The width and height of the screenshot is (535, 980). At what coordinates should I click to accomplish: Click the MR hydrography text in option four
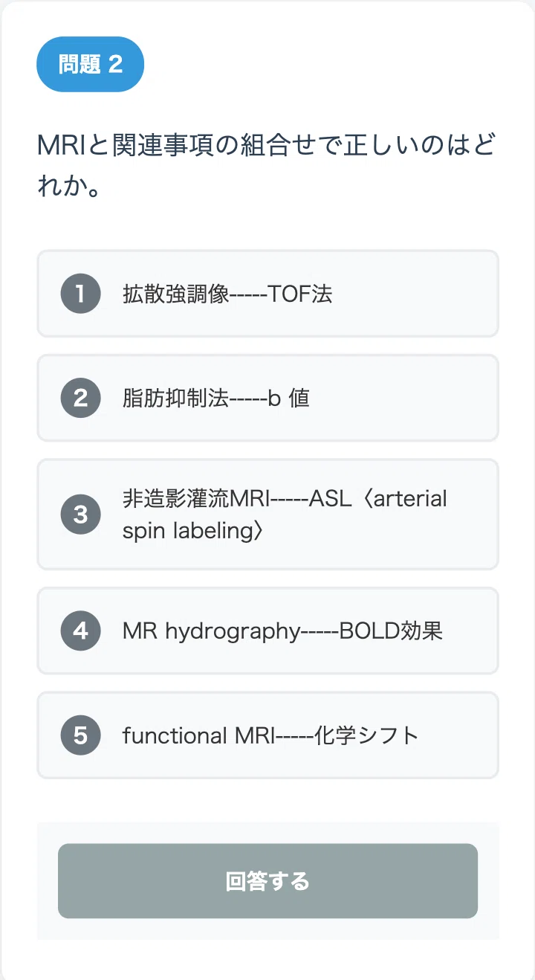coord(211,632)
